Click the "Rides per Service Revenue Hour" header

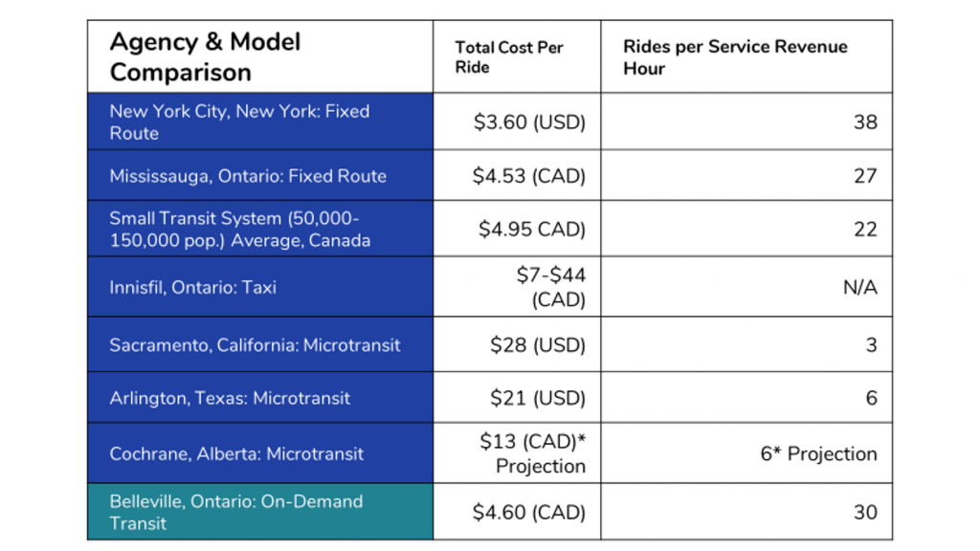pos(735,57)
